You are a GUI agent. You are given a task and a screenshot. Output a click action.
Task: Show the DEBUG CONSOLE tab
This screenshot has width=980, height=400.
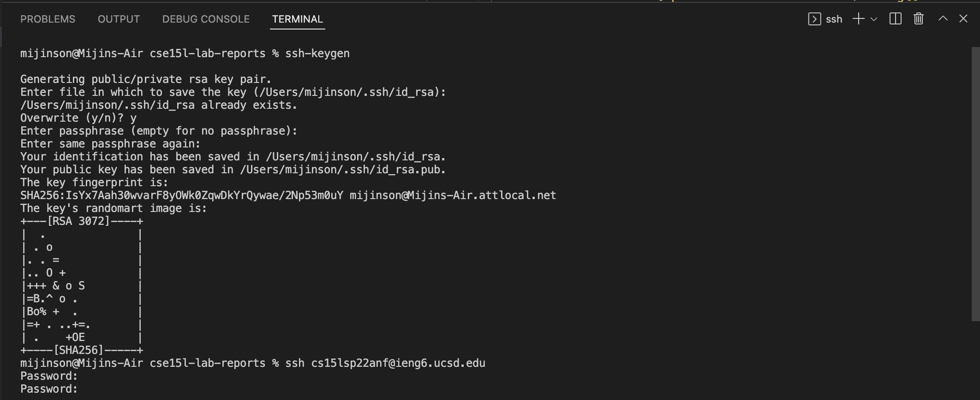(206, 19)
